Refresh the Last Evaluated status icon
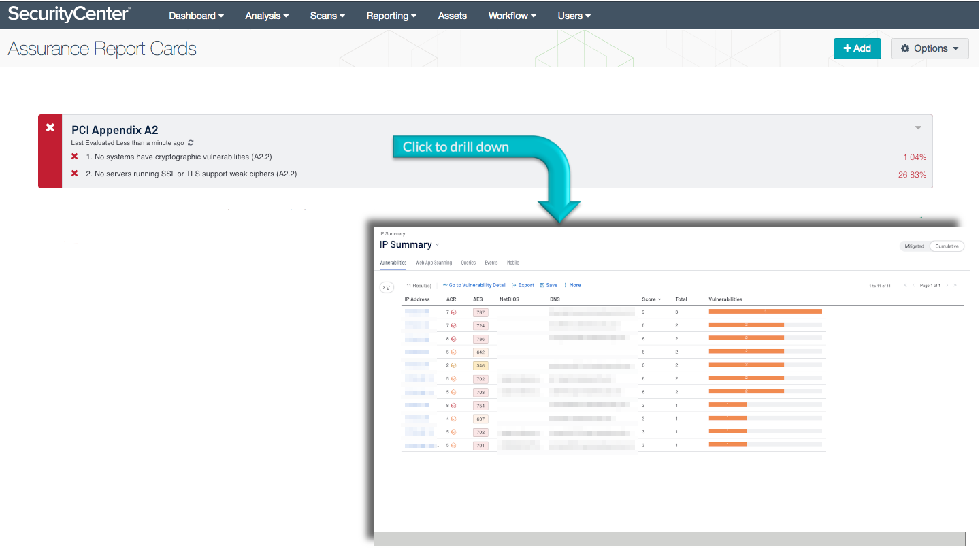980x558 pixels. click(x=191, y=143)
